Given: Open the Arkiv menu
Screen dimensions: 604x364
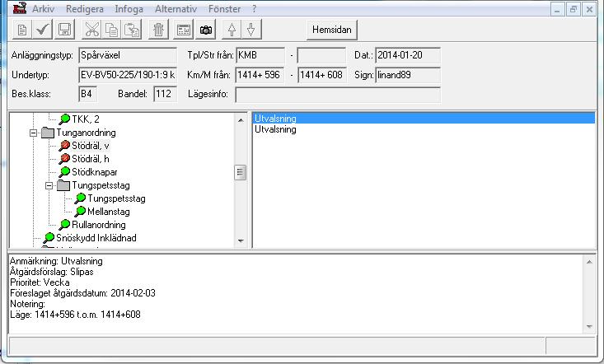Looking at the screenshot, I should pos(43,9).
